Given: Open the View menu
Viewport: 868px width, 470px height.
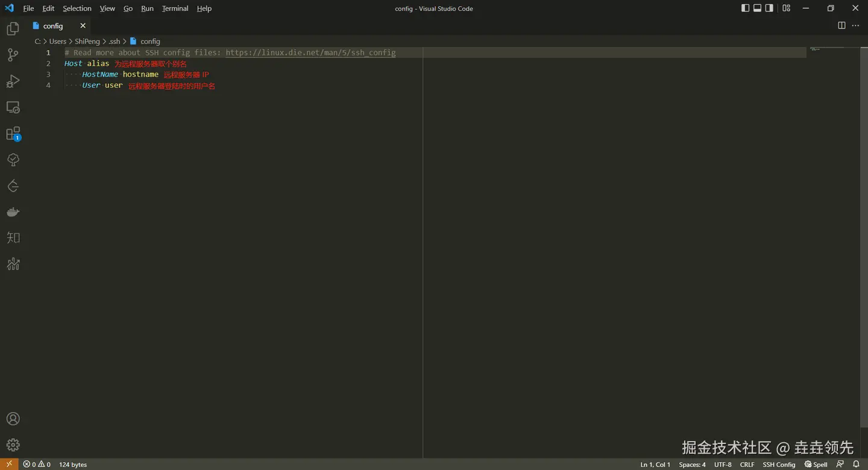Looking at the screenshot, I should point(107,8).
